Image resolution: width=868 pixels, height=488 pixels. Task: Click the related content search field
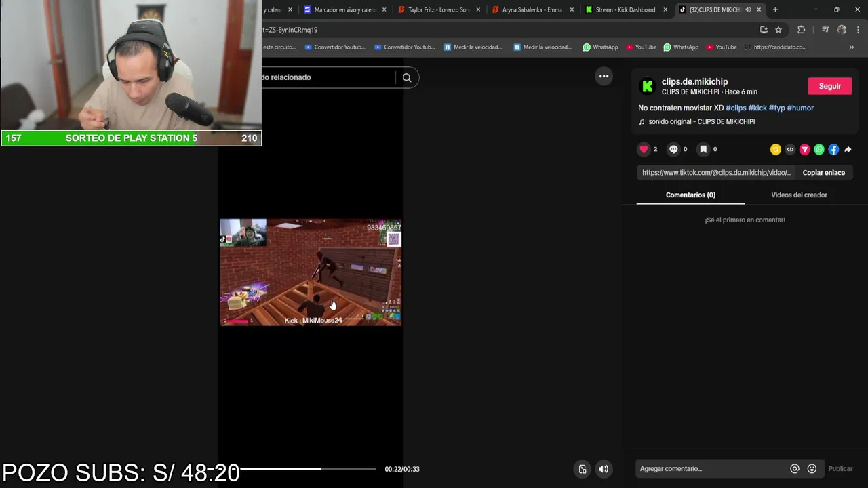pos(328,77)
